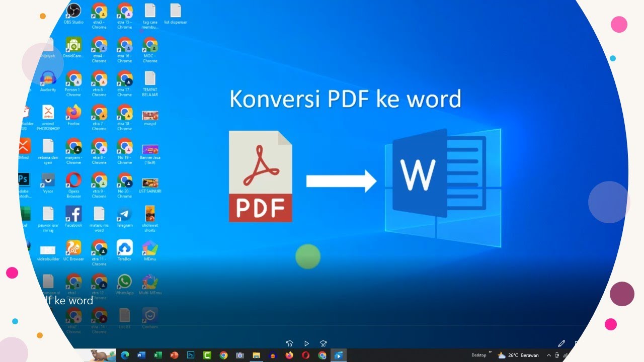Select the maryam - Chrome shortcut

tap(73, 151)
